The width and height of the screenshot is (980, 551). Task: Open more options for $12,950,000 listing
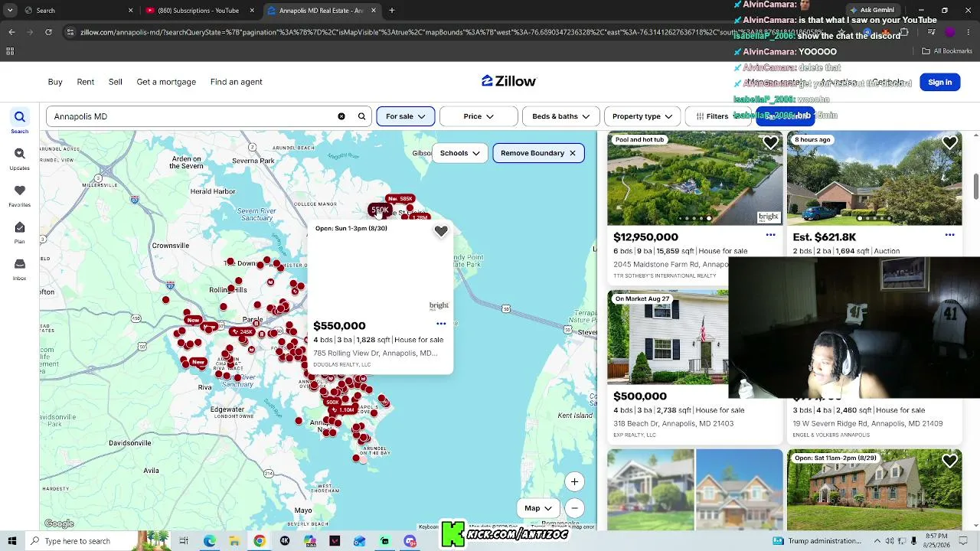(x=770, y=235)
